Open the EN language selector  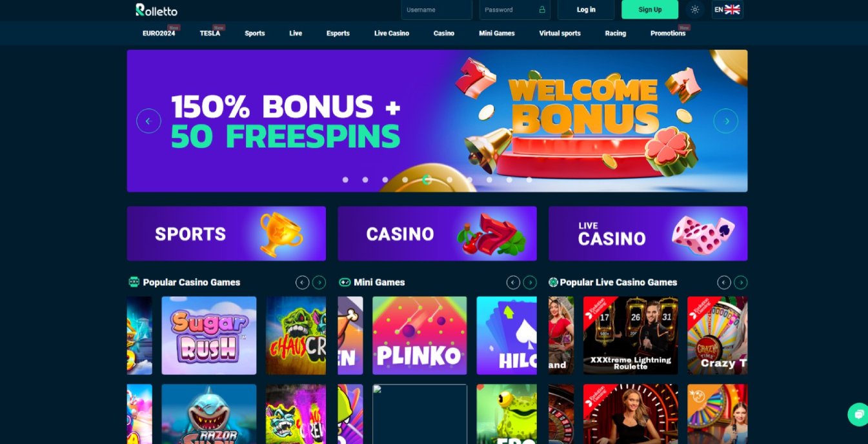[x=727, y=10]
